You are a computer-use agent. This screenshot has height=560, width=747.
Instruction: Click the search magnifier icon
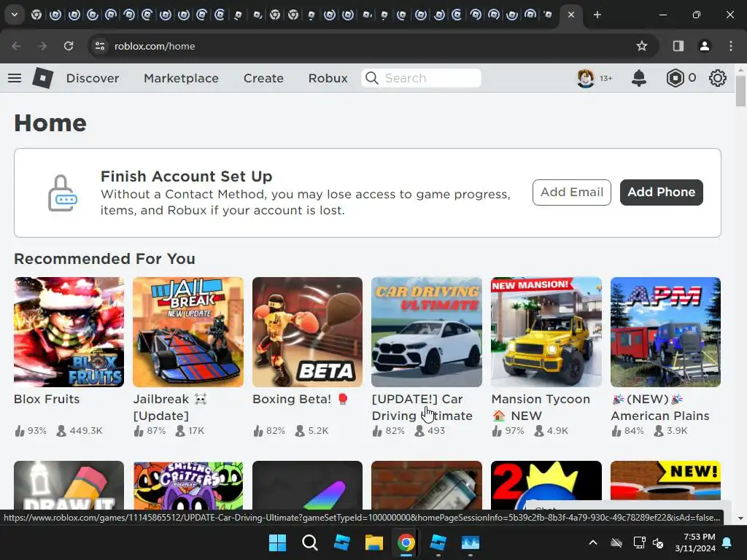(372, 78)
